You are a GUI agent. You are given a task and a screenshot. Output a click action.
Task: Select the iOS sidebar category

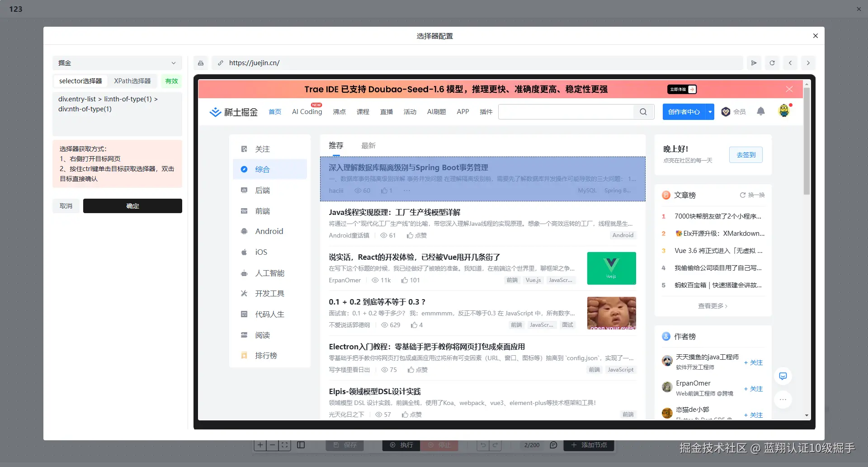point(270,252)
